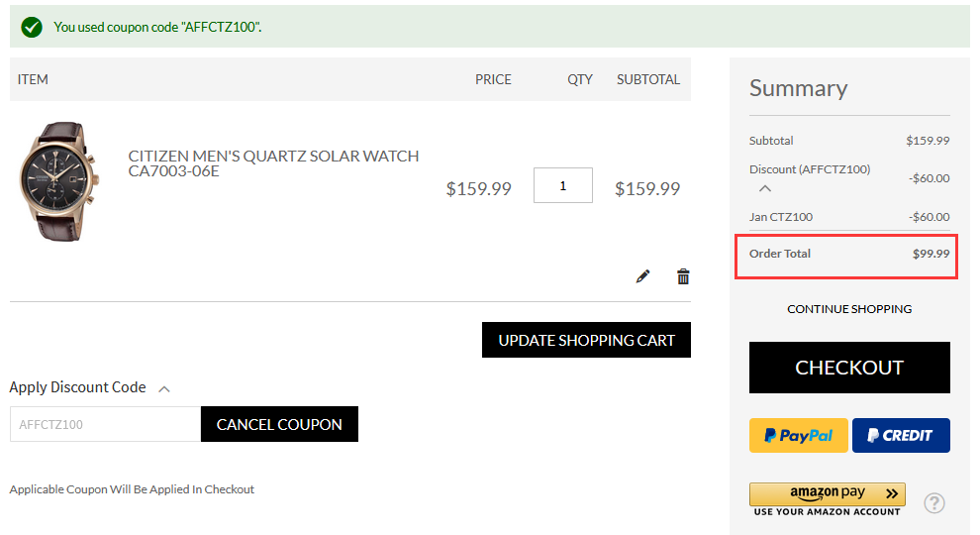Screen dimensions: 980x535
Task: Remove item with the trash can icon
Action: (683, 276)
